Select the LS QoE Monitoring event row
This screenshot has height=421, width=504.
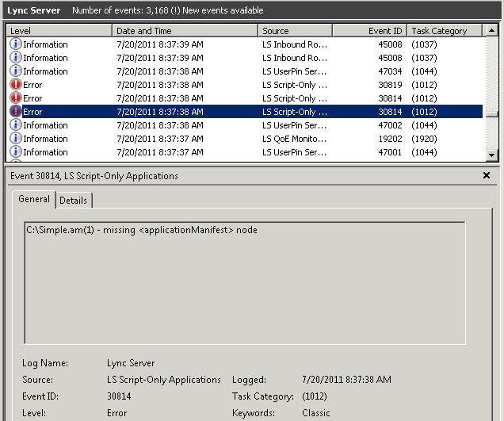[x=294, y=139]
